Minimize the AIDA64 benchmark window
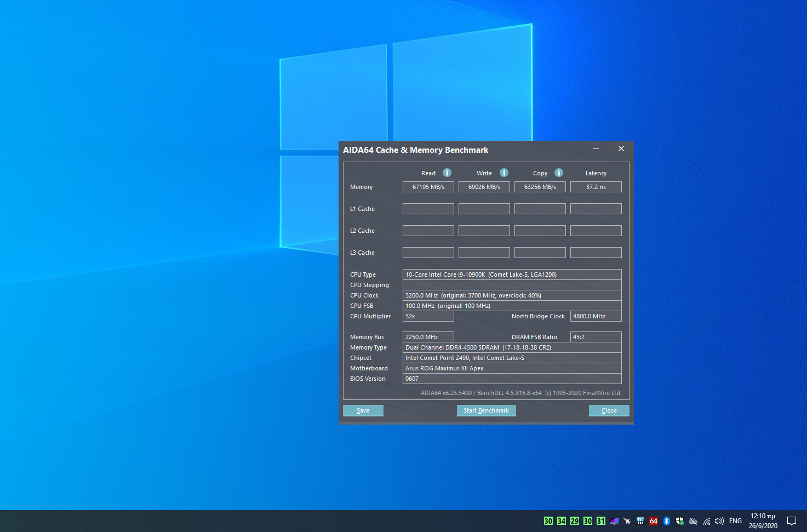This screenshot has height=532, width=807. tap(596, 149)
